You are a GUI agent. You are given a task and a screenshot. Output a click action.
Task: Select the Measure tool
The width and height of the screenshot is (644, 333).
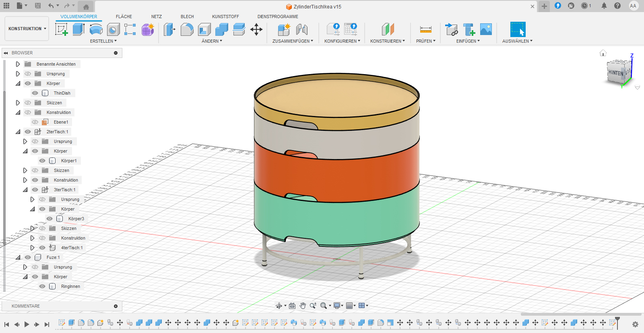(425, 29)
